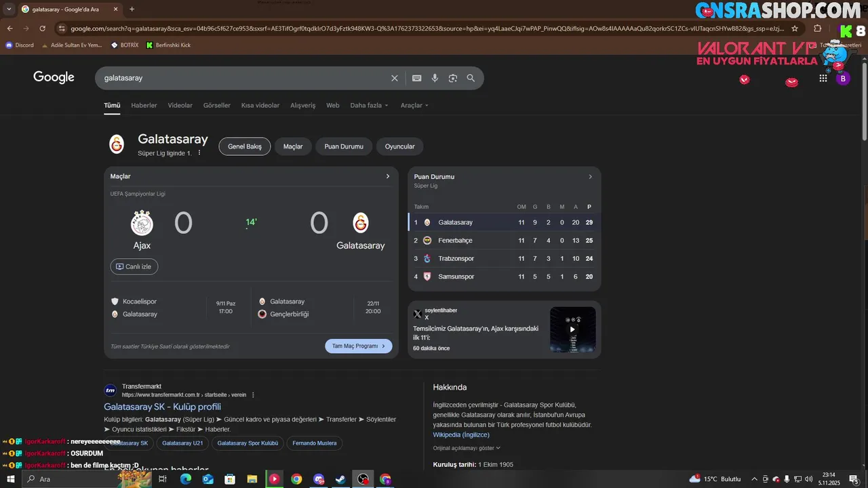Expand Orijinal açıklamayı göster
This screenshot has height=488, width=868.
pos(467,448)
